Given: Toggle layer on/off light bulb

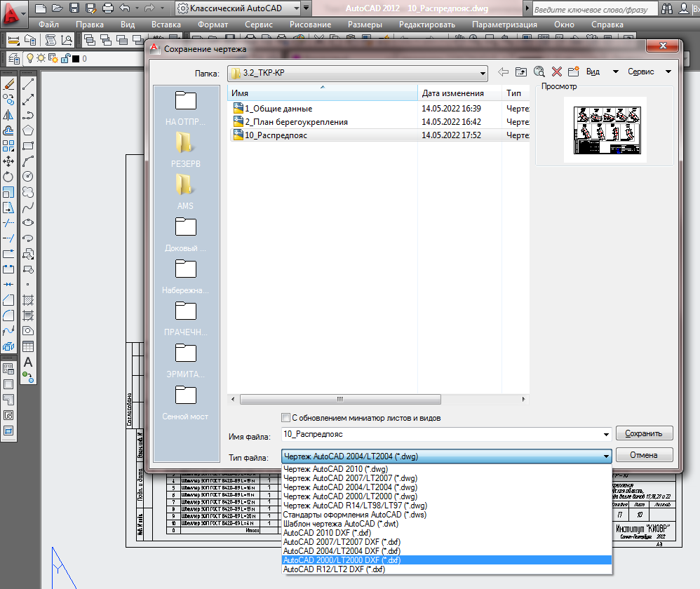Looking at the screenshot, I should click(30, 58).
